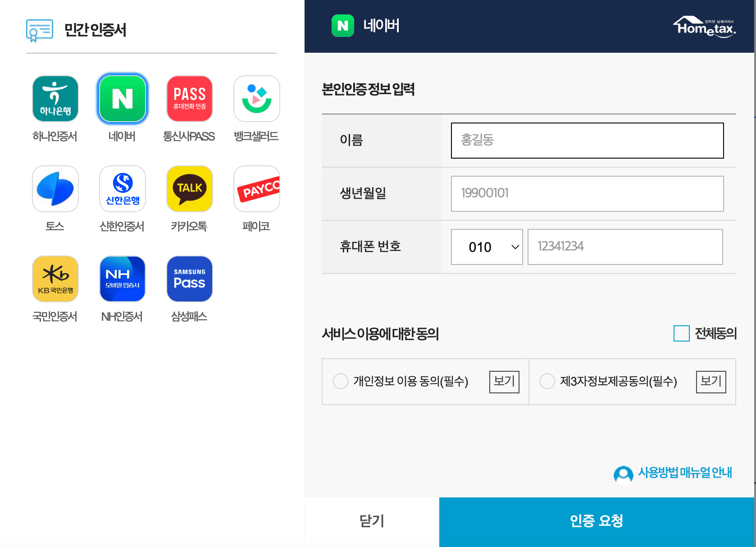Viewport: 756px width, 547px height.
Task: Select the PASS mobile carrier authentication icon
Action: [190, 99]
